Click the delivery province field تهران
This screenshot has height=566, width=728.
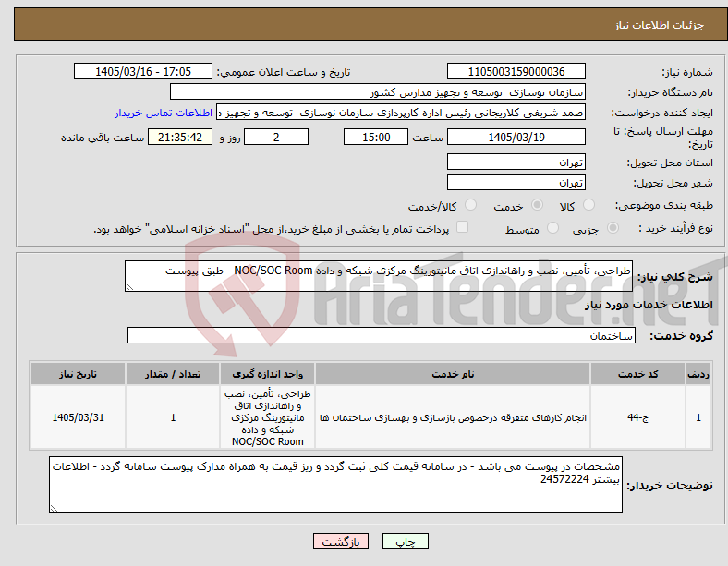pyautogui.click(x=516, y=162)
